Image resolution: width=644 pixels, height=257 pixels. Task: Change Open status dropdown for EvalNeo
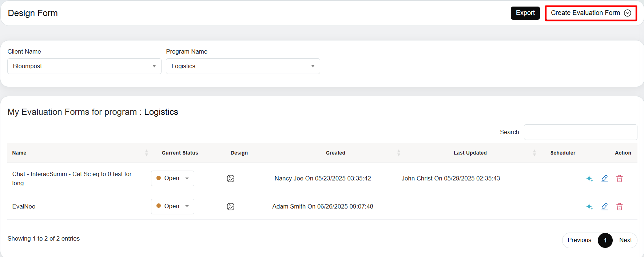pos(172,206)
